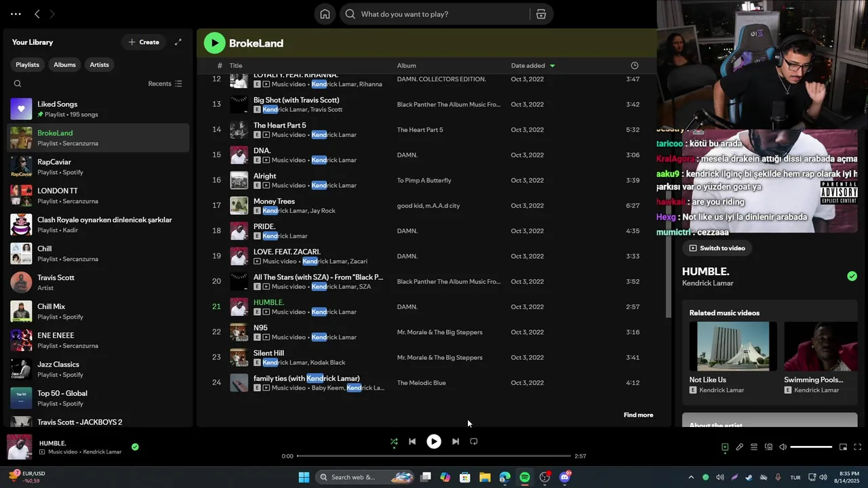
Task: Connect to a device
Action: point(768,447)
